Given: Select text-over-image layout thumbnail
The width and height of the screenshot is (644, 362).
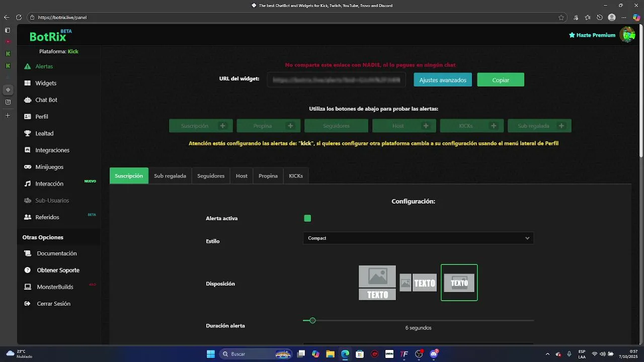Looking at the screenshot, I should tap(459, 283).
